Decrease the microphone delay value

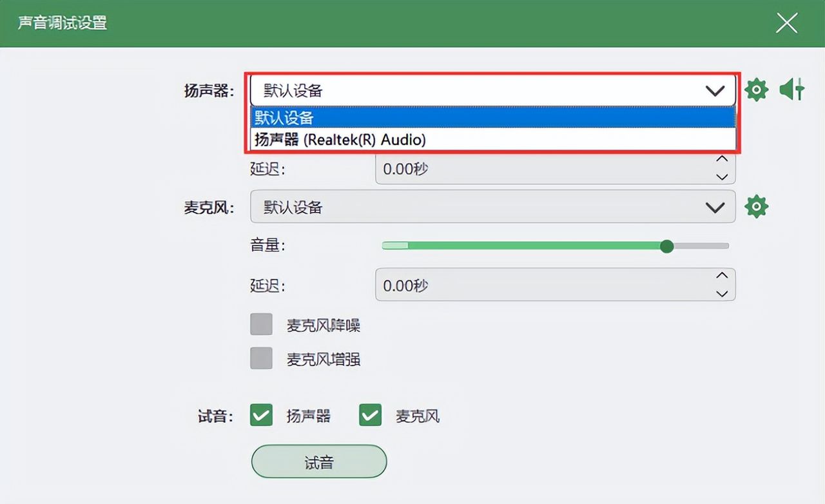coord(722,294)
